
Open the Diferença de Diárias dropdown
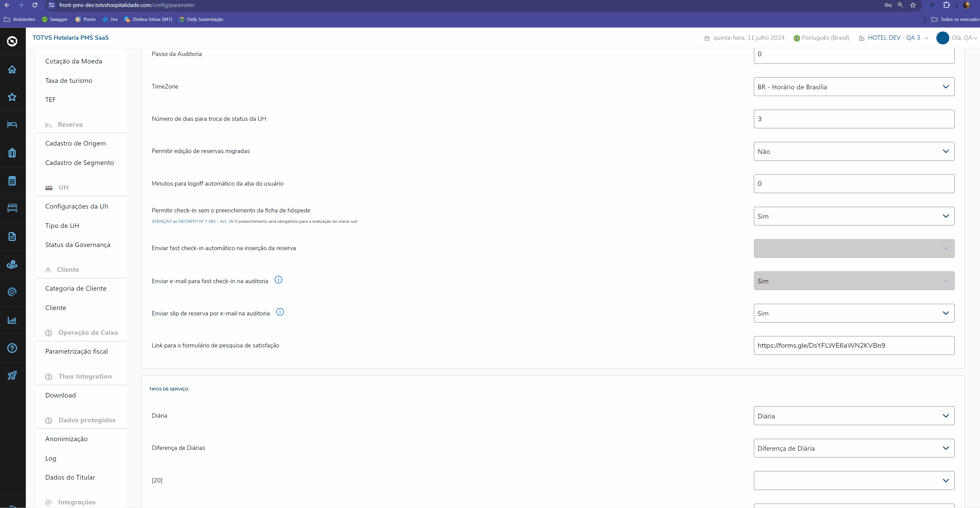[853, 448]
